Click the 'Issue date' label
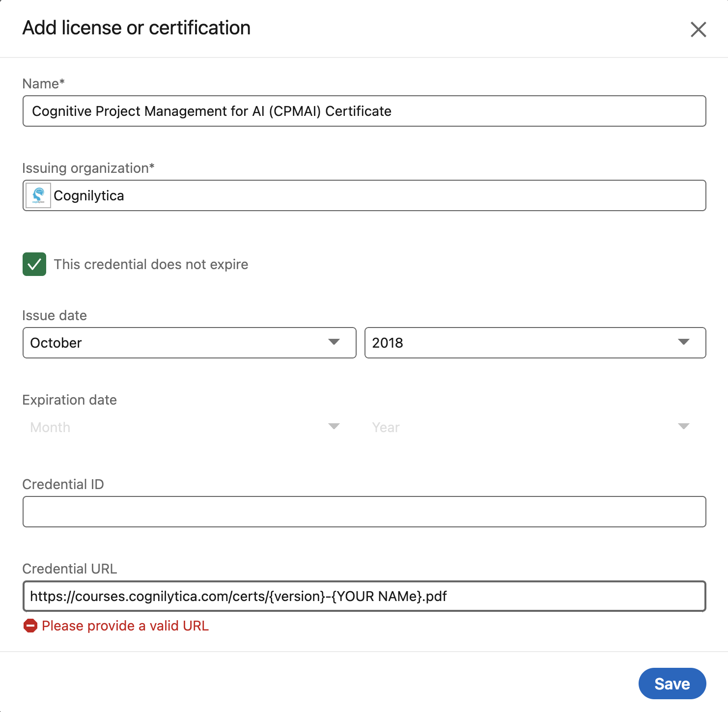 coord(55,315)
